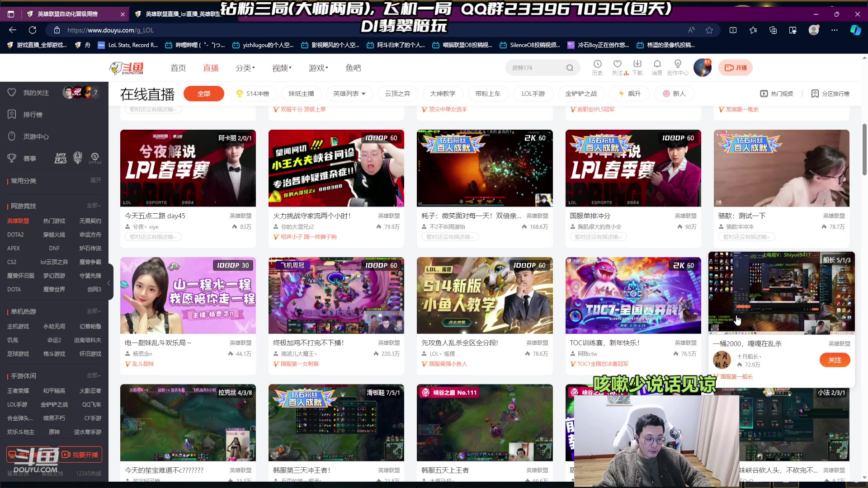This screenshot has width=868, height=488.
Task: Select 直播 in top navigation
Action: coord(211,68)
